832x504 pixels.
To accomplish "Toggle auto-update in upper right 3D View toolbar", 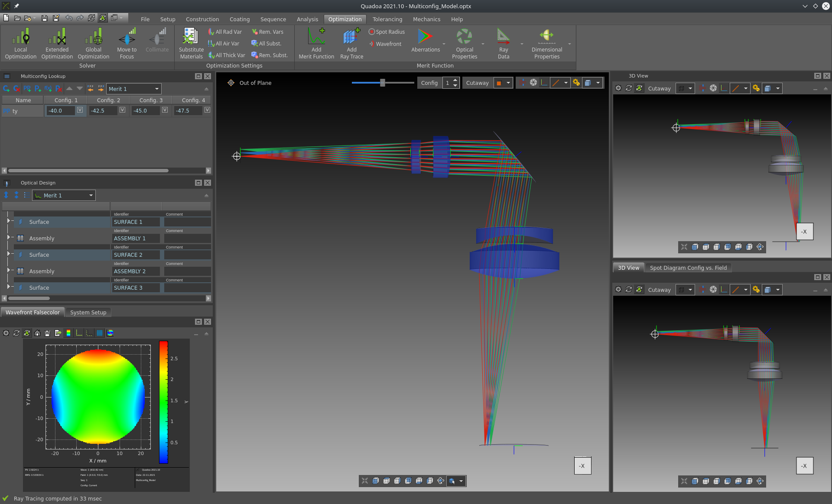I will pyautogui.click(x=639, y=88).
